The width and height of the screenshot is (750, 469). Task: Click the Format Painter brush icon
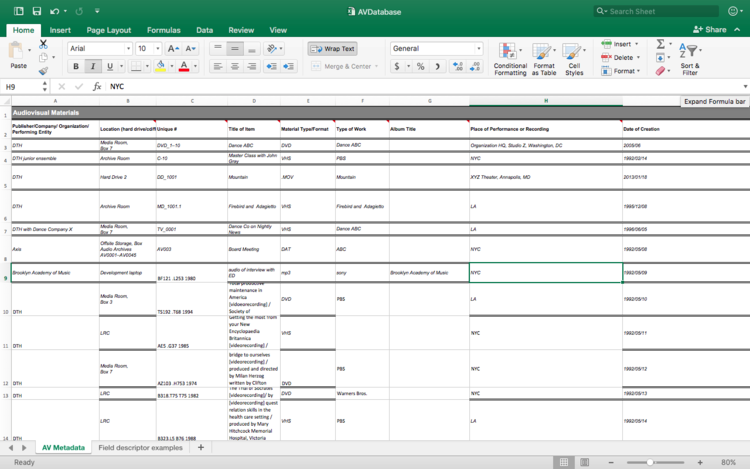[44, 71]
